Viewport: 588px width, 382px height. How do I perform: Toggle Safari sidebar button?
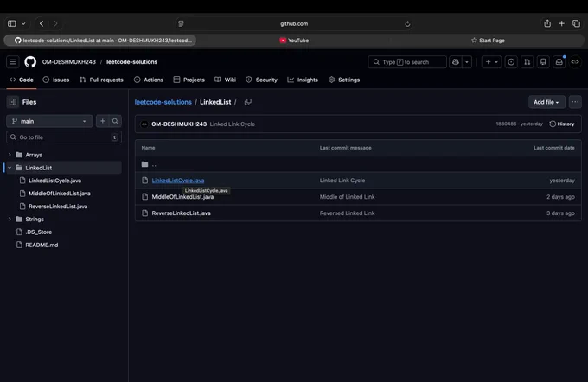12,23
